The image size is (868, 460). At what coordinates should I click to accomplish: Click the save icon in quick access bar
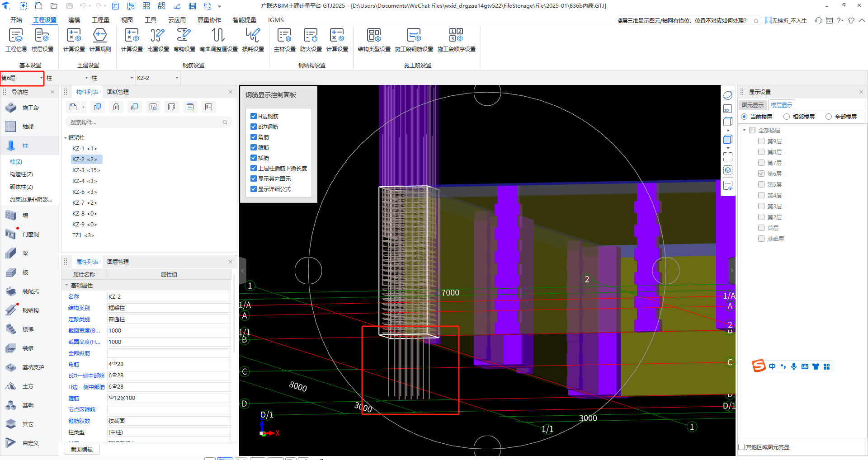tap(69, 6)
